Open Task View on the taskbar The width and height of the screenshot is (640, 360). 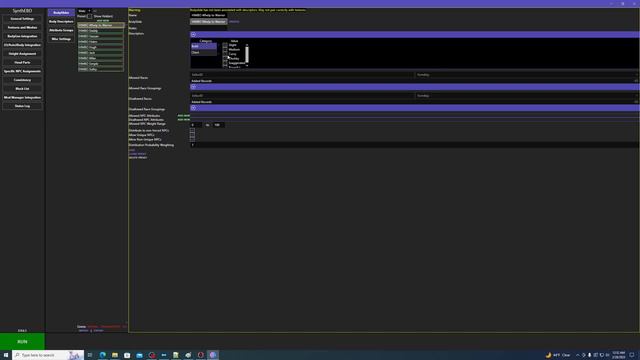(90, 355)
